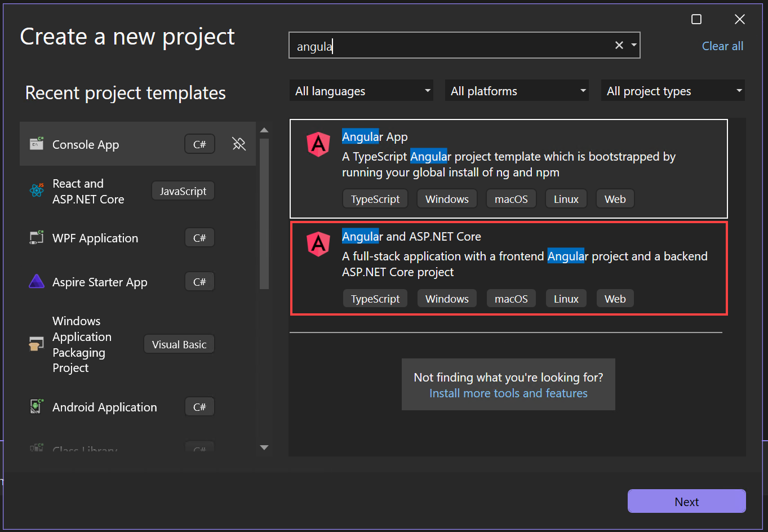
Task: Click the Clear all link
Action: [x=722, y=46]
